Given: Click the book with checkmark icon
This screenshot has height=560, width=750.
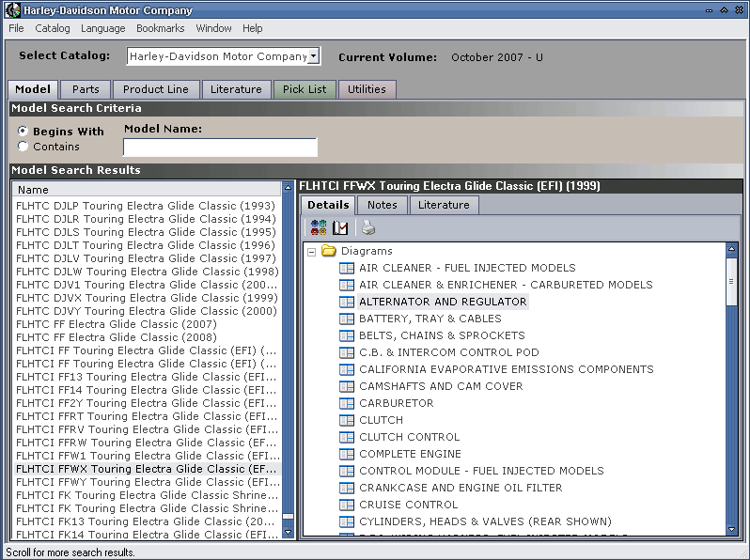Looking at the screenshot, I should coord(340,227).
